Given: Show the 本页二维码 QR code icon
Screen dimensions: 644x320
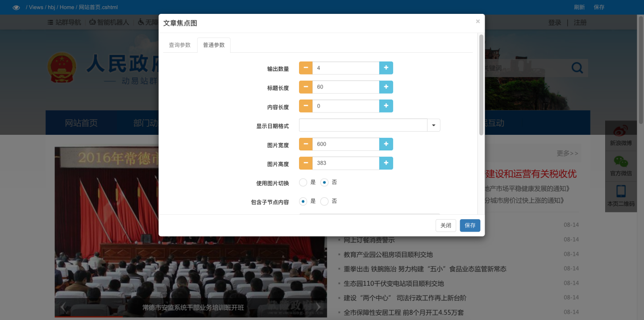Looking at the screenshot, I should click(x=621, y=192).
